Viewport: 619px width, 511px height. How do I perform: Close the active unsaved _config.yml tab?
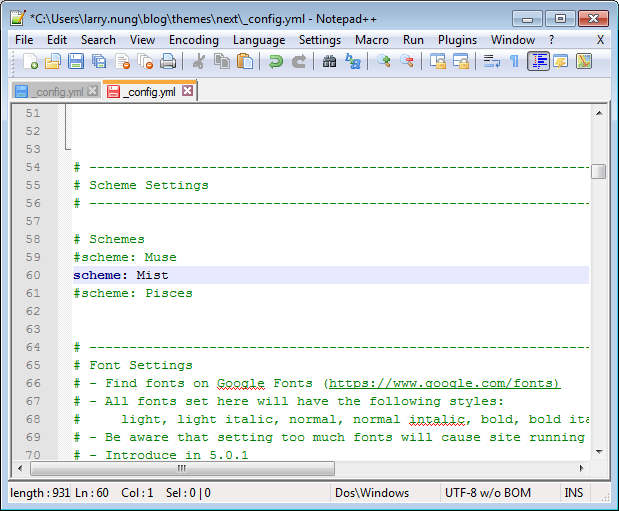[188, 91]
